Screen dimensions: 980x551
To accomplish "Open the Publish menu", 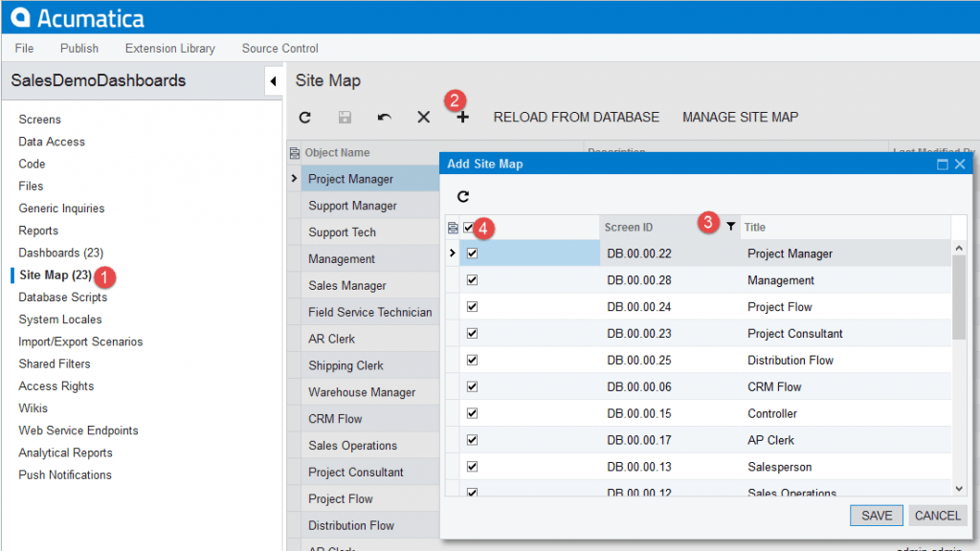I will pyautogui.click(x=79, y=48).
